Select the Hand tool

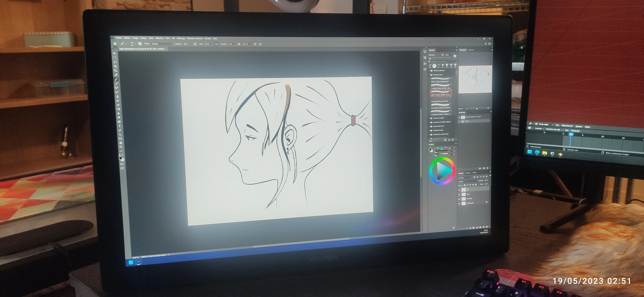coord(120,143)
